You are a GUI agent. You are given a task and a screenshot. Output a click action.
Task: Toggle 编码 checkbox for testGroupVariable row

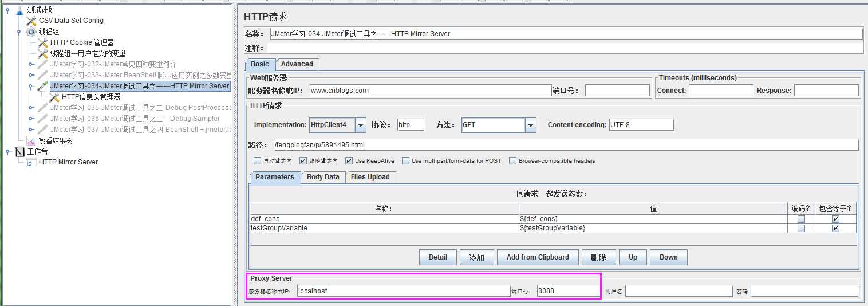click(801, 228)
